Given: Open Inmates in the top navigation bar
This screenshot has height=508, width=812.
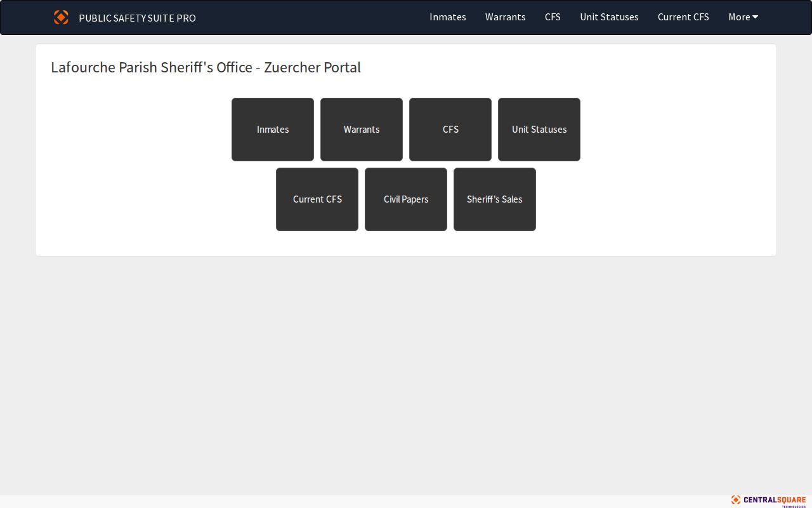Looking at the screenshot, I should click(x=448, y=17).
